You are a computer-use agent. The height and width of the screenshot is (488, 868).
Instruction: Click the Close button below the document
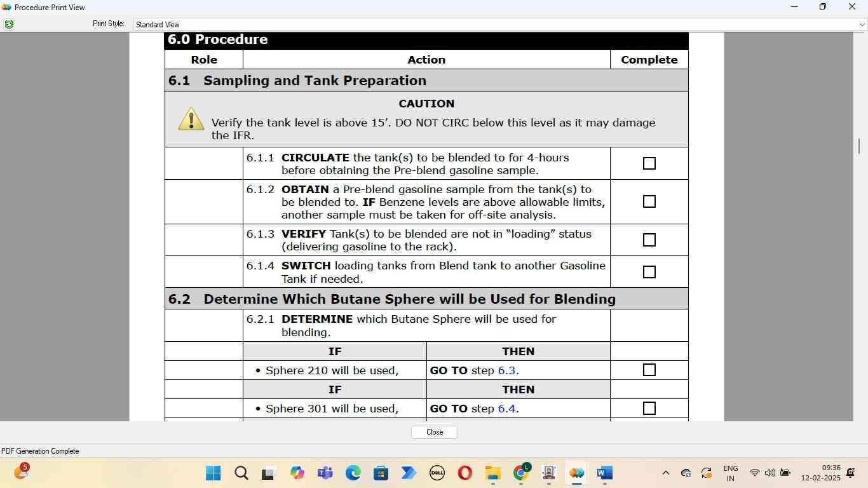pyautogui.click(x=434, y=432)
